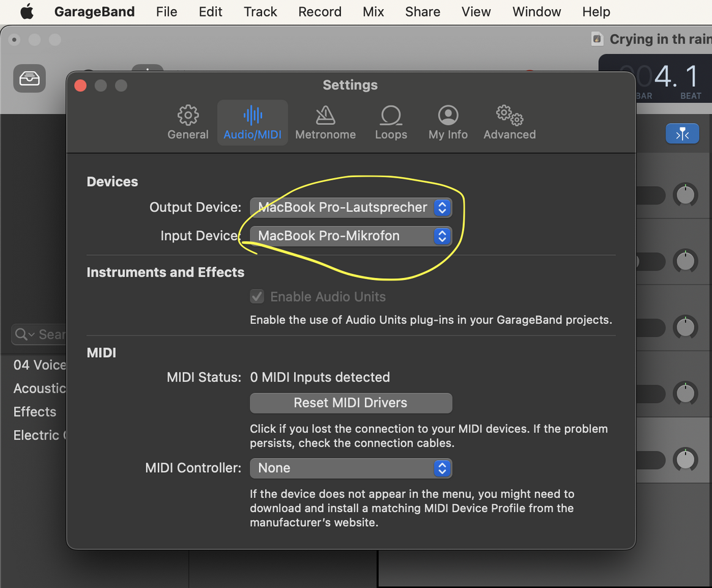Click the fifth track's pan knob
The image size is (712, 588).
click(x=685, y=460)
